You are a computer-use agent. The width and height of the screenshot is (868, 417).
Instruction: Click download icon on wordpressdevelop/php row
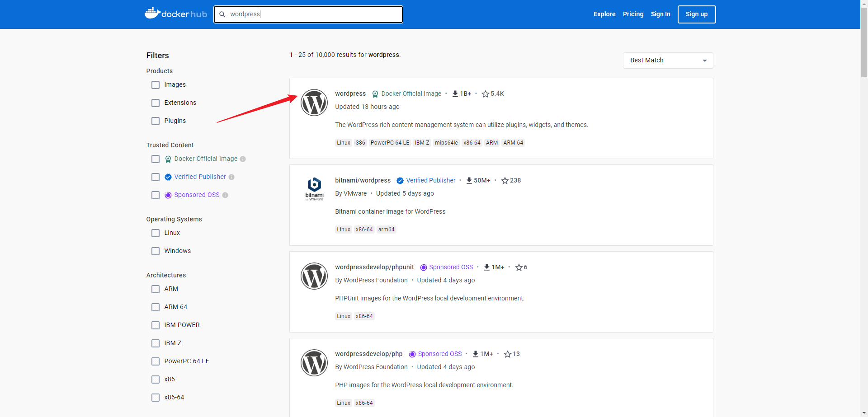coord(476,354)
